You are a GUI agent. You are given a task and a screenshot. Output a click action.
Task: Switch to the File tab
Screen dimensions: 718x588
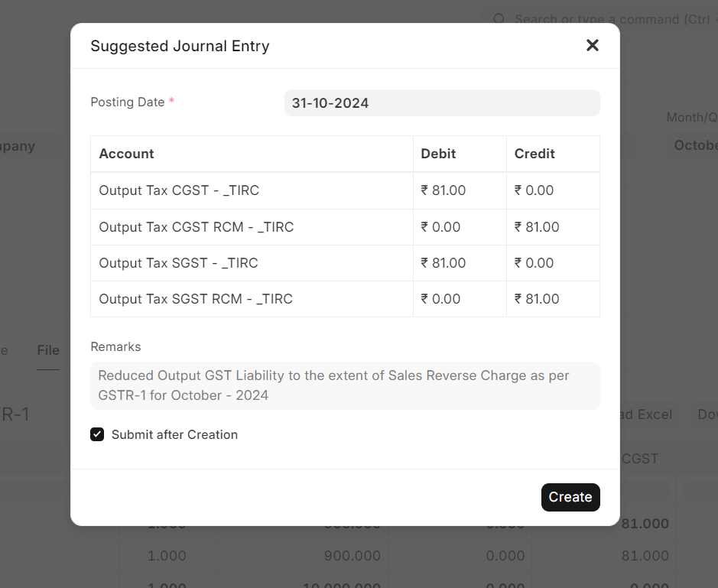[48, 350]
